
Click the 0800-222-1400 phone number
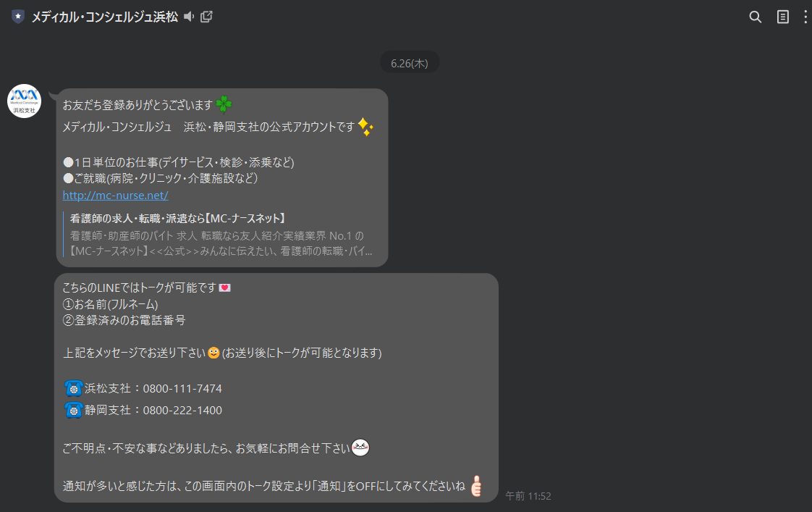pyautogui.click(x=182, y=411)
